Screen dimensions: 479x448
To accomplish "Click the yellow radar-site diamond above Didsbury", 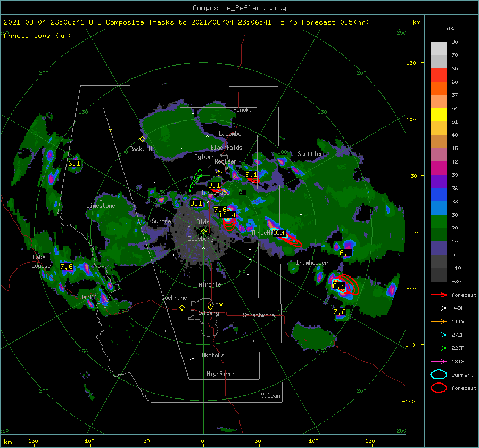I will point(203,232).
